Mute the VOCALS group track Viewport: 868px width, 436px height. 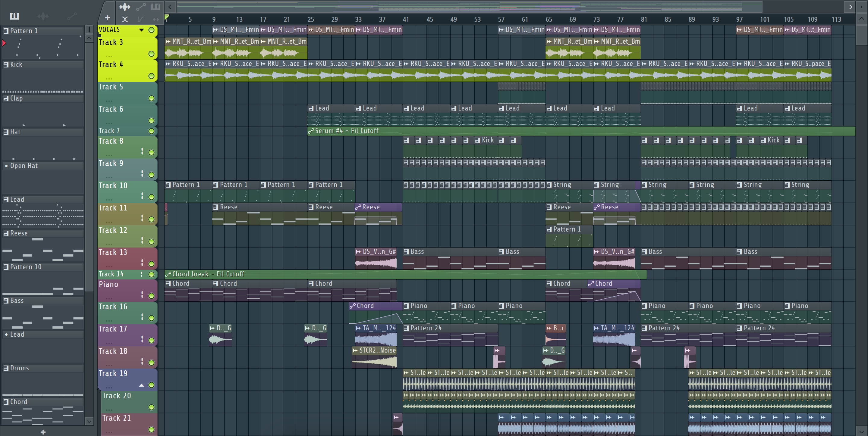[152, 30]
